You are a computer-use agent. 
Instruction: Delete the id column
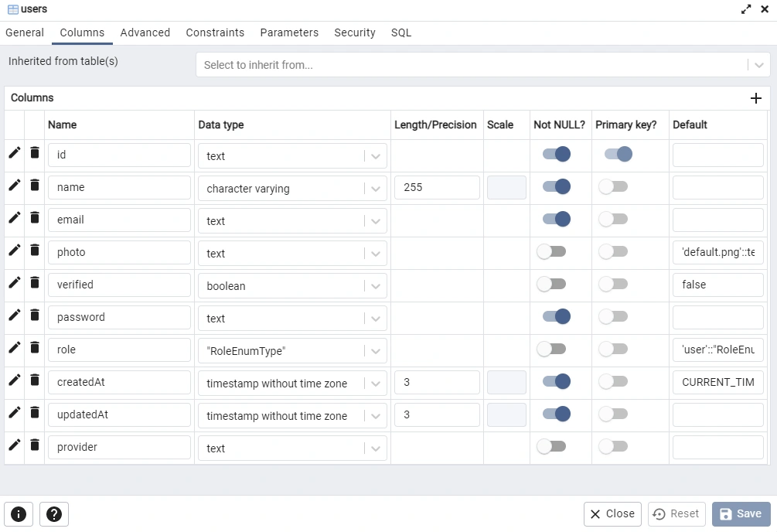click(35, 152)
